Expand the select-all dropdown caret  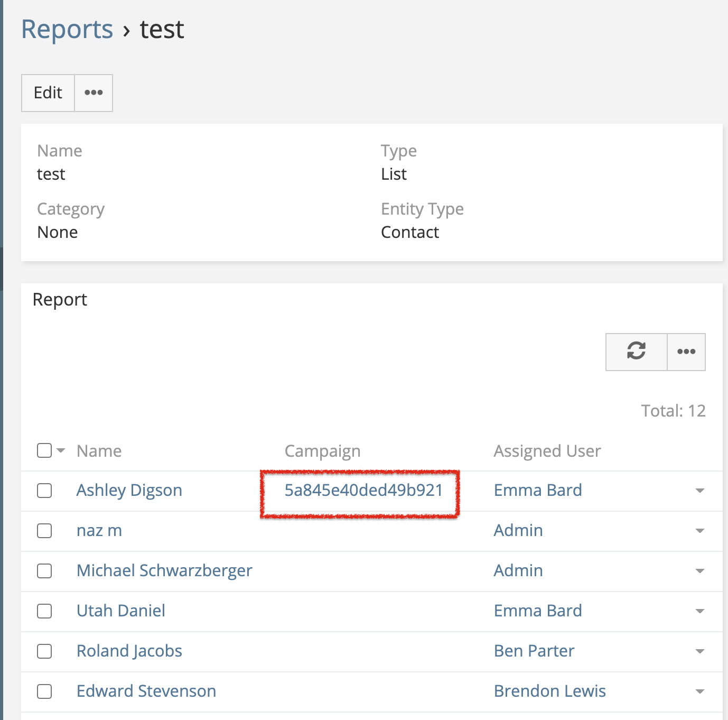click(x=61, y=450)
